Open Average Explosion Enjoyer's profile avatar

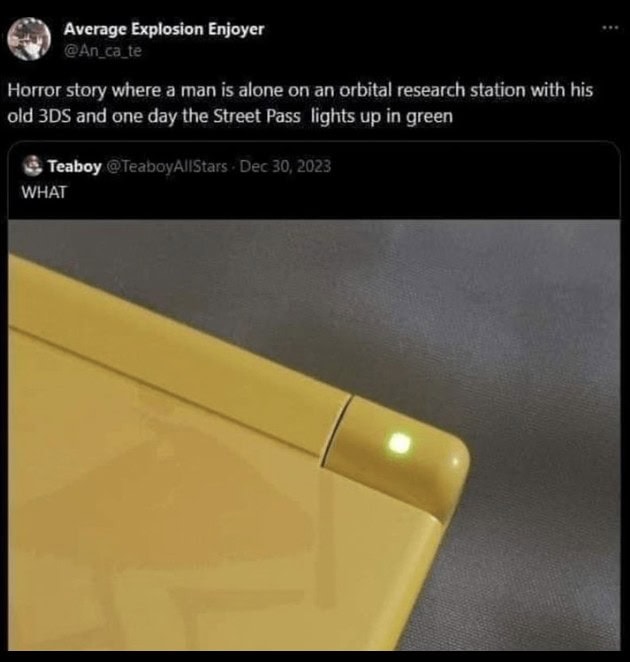(x=29, y=39)
